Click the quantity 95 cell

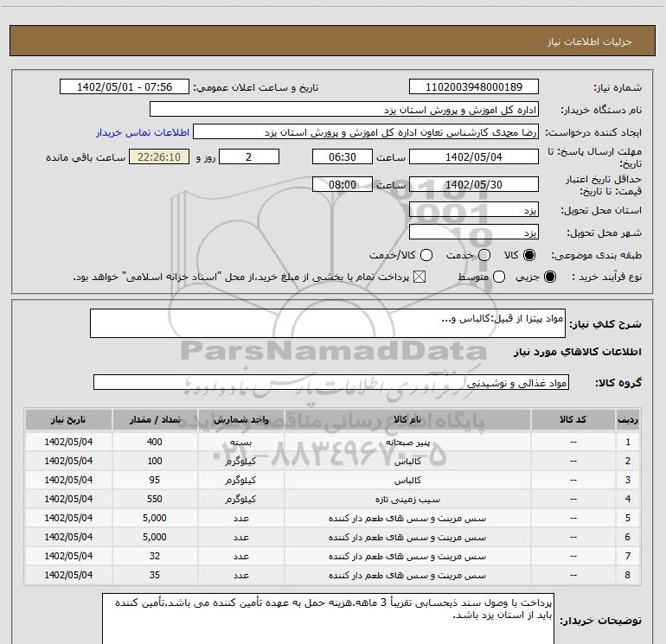click(x=155, y=480)
